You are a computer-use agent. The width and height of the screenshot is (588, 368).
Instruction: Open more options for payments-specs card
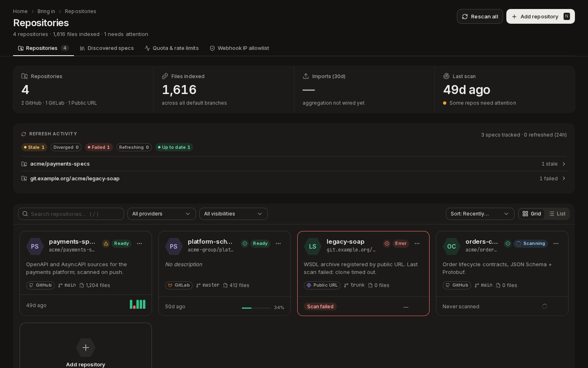tap(139, 243)
